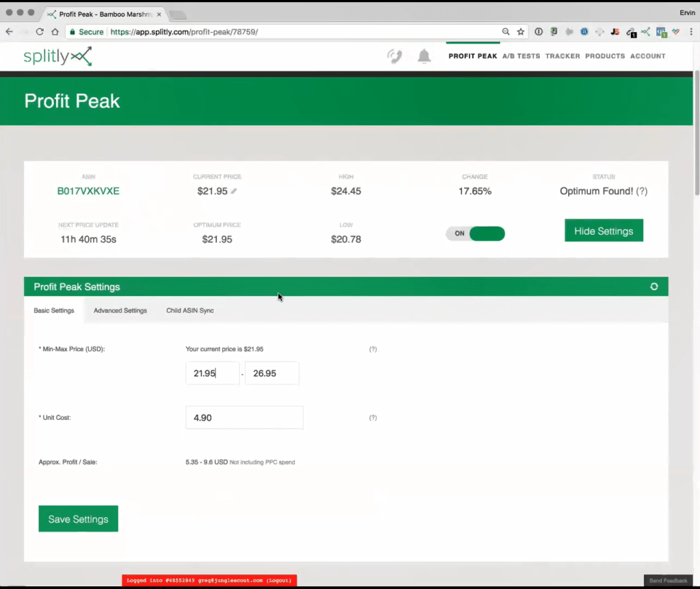Select the Profit Peak browser tab

pos(105,14)
